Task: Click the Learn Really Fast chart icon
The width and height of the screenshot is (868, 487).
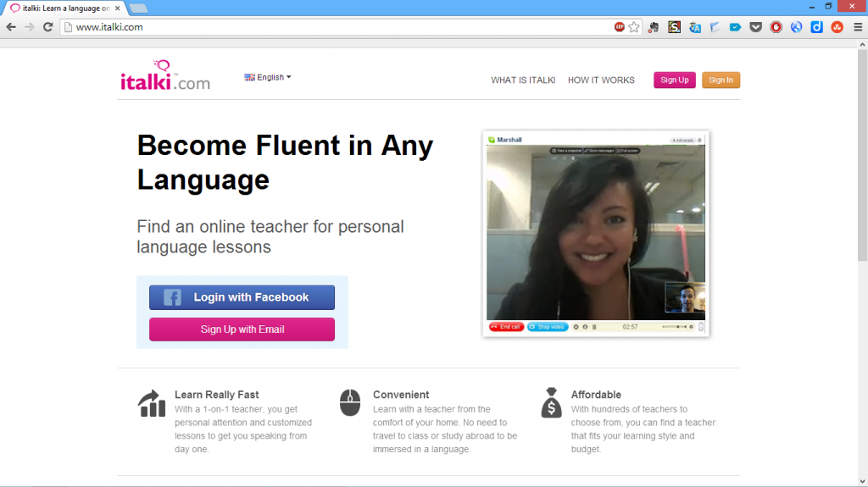Action: (152, 403)
